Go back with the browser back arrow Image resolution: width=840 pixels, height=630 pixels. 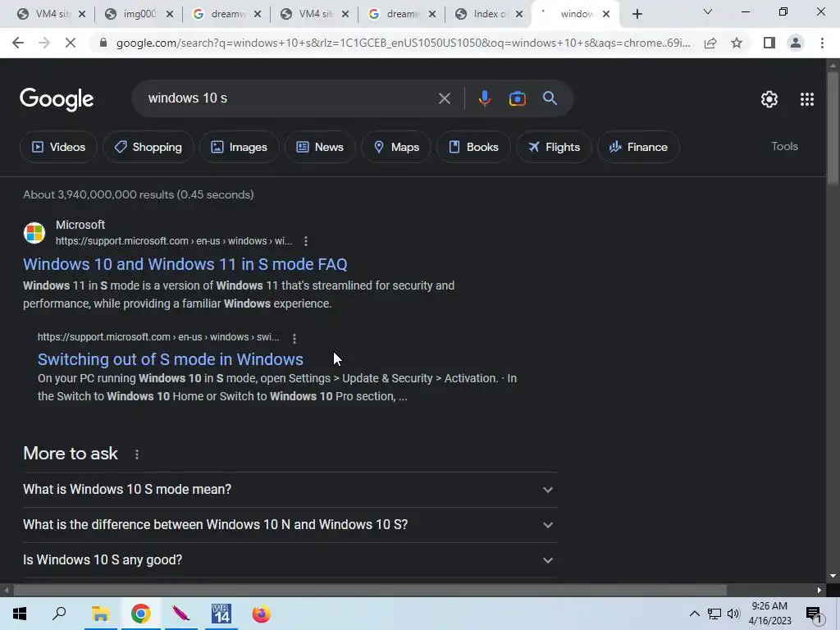pos(18,43)
